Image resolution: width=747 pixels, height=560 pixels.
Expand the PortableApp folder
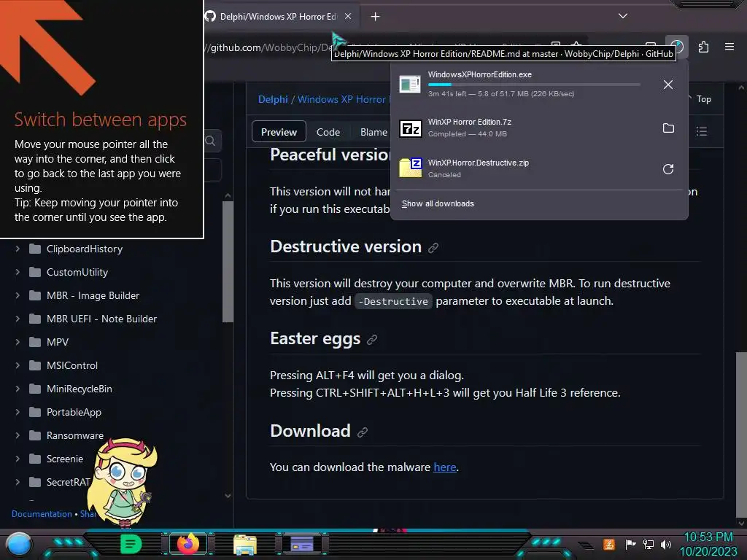18,412
